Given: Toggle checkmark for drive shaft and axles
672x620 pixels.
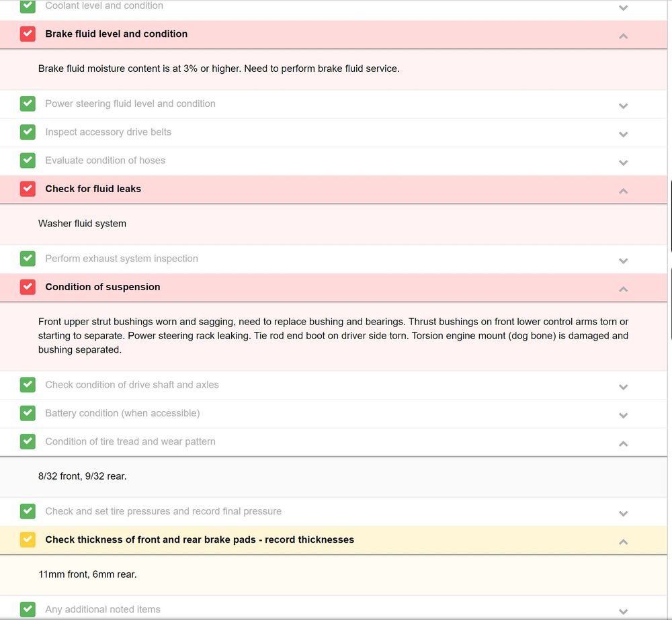Looking at the screenshot, I should coord(28,386).
